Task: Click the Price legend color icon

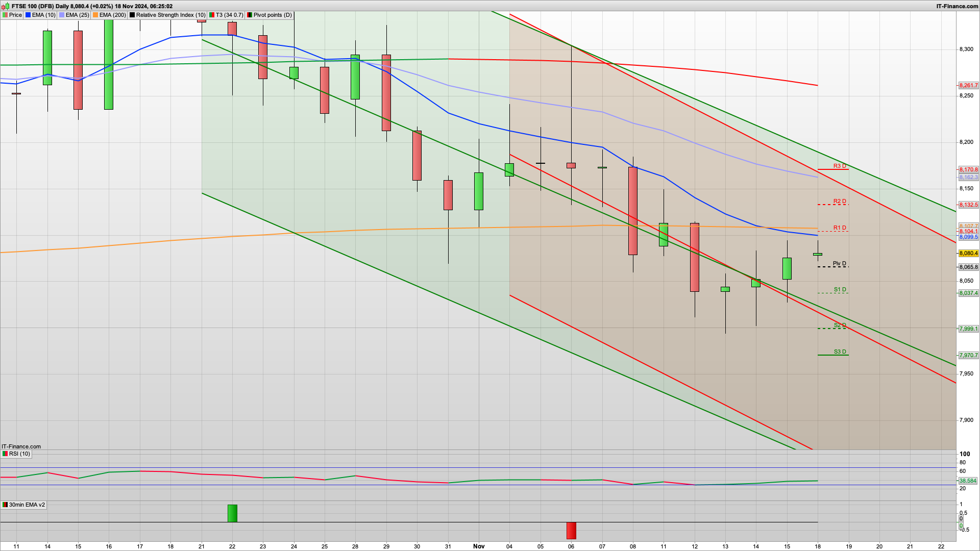Action: pyautogui.click(x=5, y=15)
